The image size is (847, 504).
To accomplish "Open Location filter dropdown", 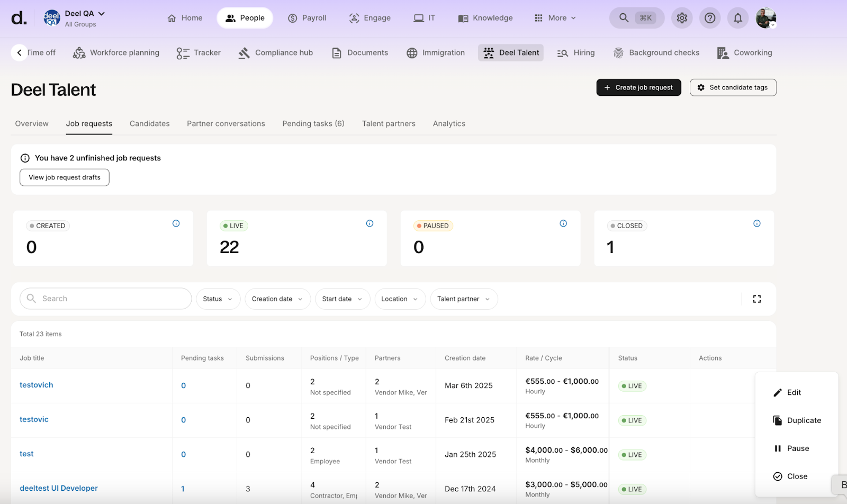I will click(400, 299).
